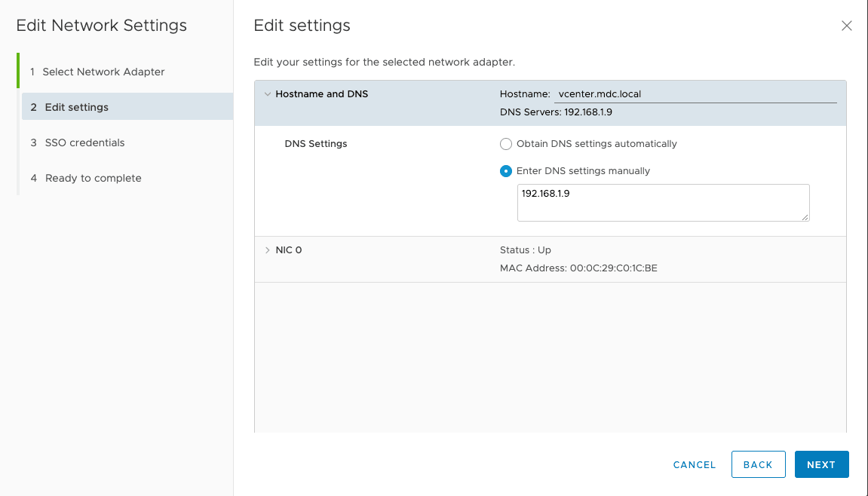Screen dimensions: 868x496
Task: Open step 2 Edit settings
Action: [76, 107]
